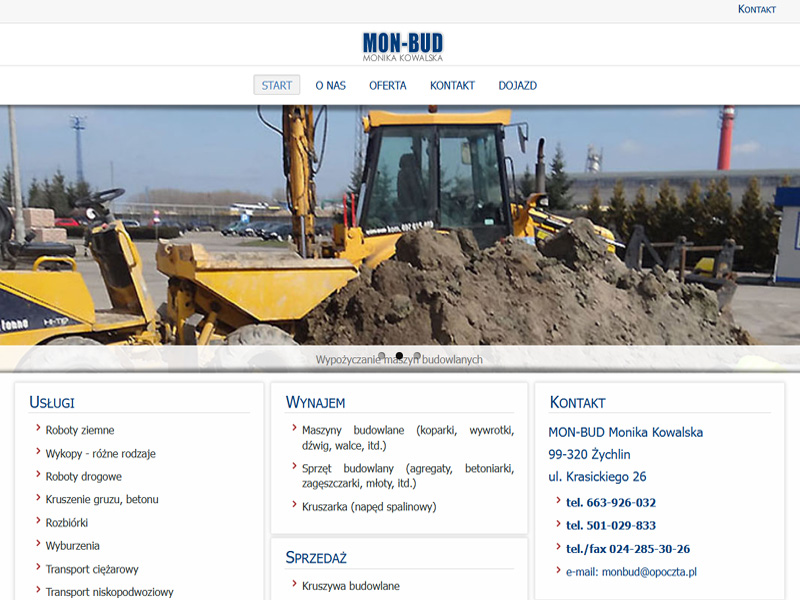Click the Usługi section heading
800x600 pixels.
(52, 402)
